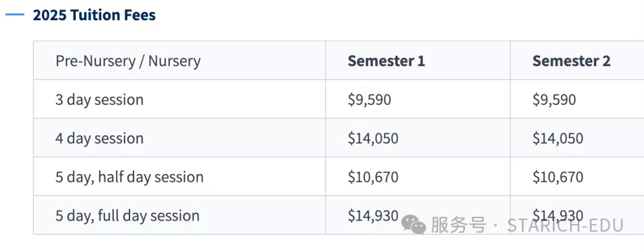Click Semester 2 fee $14,050
The width and height of the screenshot is (644, 251).
(558, 138)
